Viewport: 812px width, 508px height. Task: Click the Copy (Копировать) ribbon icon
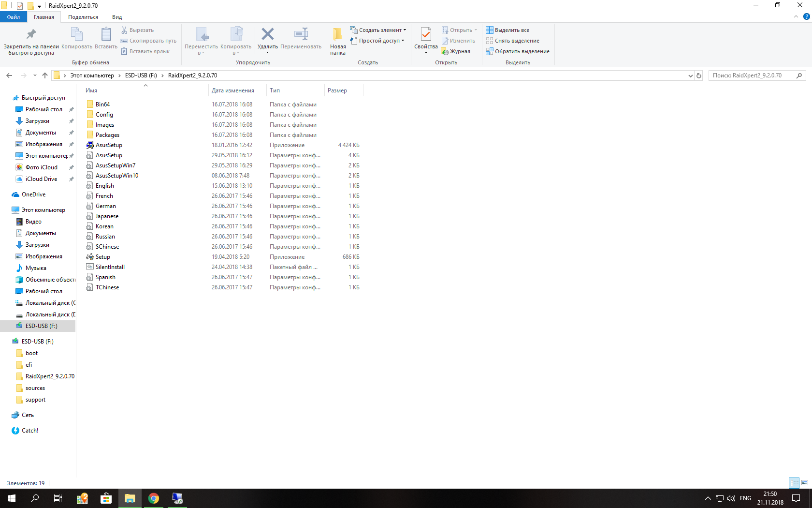pos(77,34)
